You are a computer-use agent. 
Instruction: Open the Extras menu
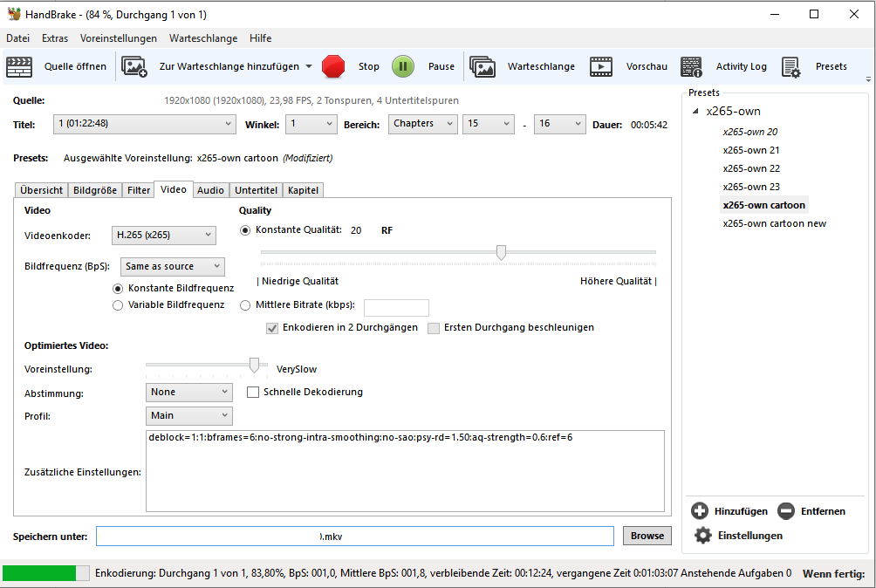(x=55, y=38)
